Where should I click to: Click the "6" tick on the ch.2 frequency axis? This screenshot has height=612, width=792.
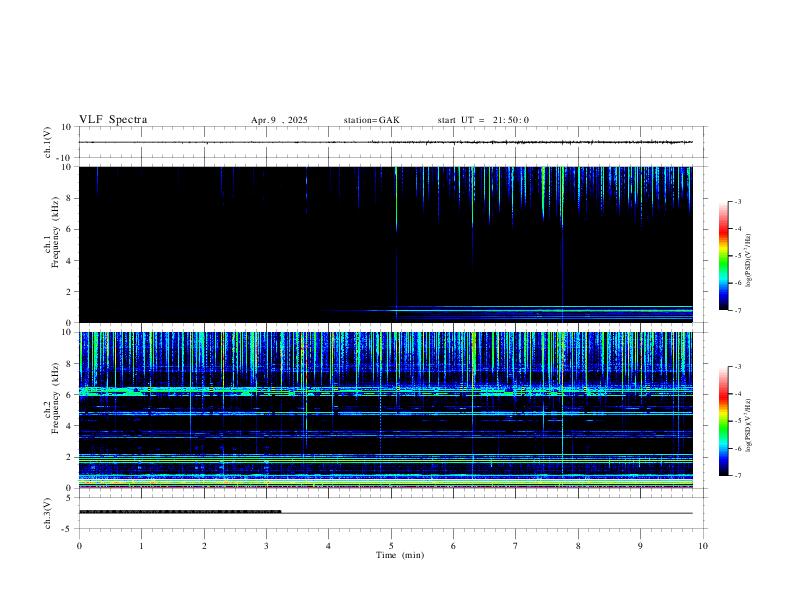click(69, 395)
